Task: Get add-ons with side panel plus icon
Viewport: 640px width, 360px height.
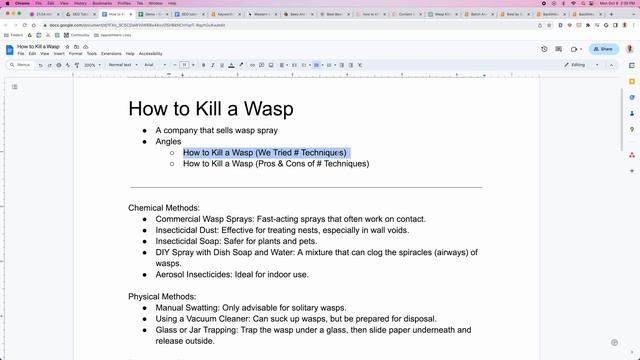Action: point(632,171)
